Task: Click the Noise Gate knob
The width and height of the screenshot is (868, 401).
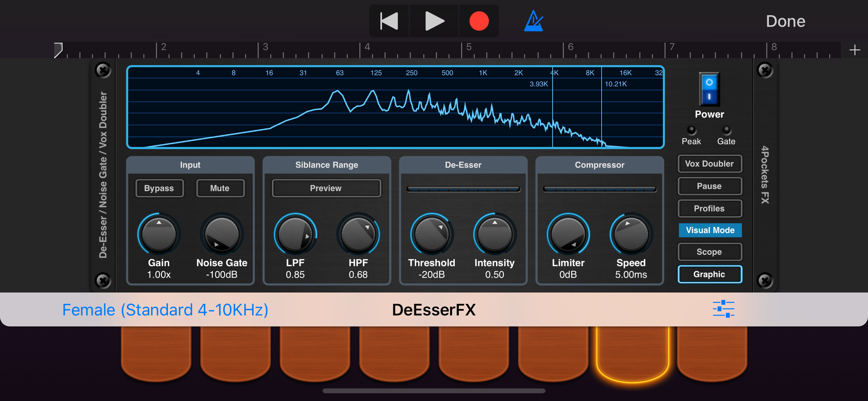Action: click(222, 234)
